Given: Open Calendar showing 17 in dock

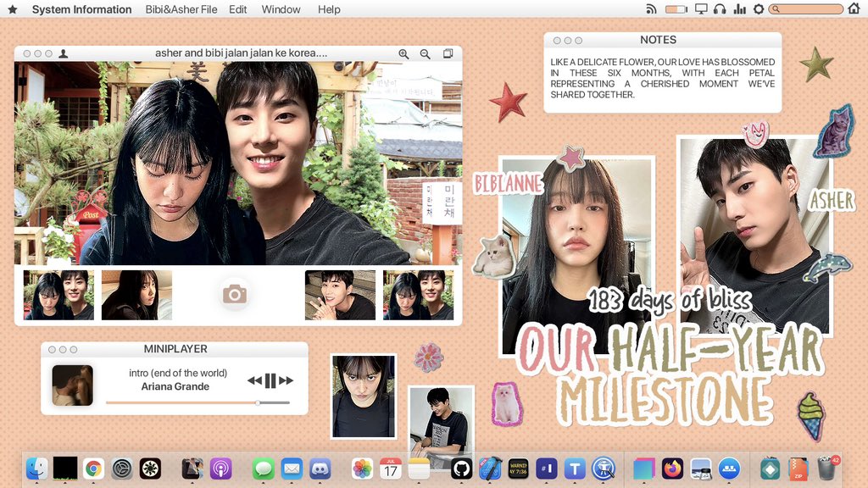Looking at the screenshot, I should point(391,469).
